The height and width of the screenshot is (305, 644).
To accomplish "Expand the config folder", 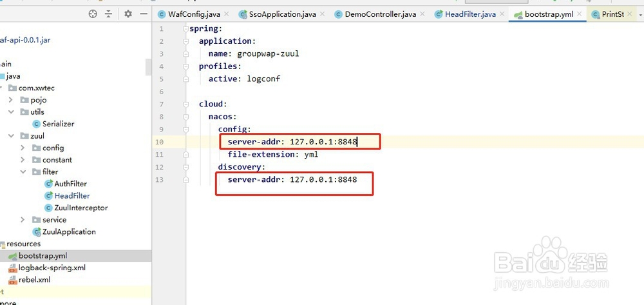I will [x=23, y=148].
